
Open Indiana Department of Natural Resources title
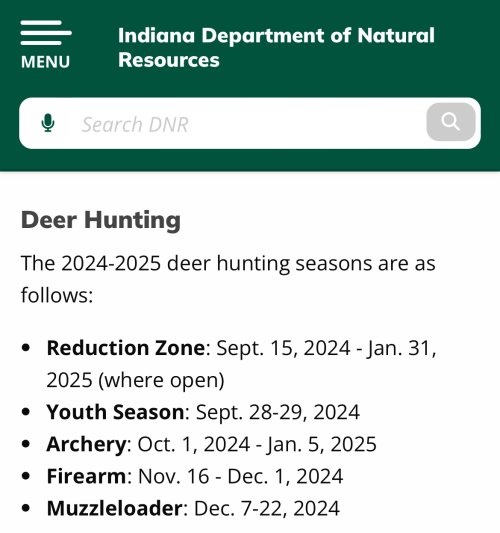[x=276, y=48]
